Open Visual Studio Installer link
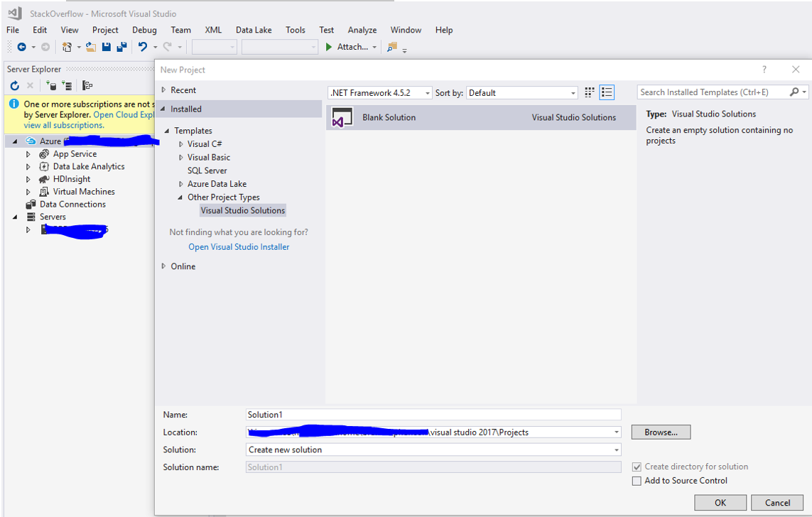 click(x=239, y=246)
